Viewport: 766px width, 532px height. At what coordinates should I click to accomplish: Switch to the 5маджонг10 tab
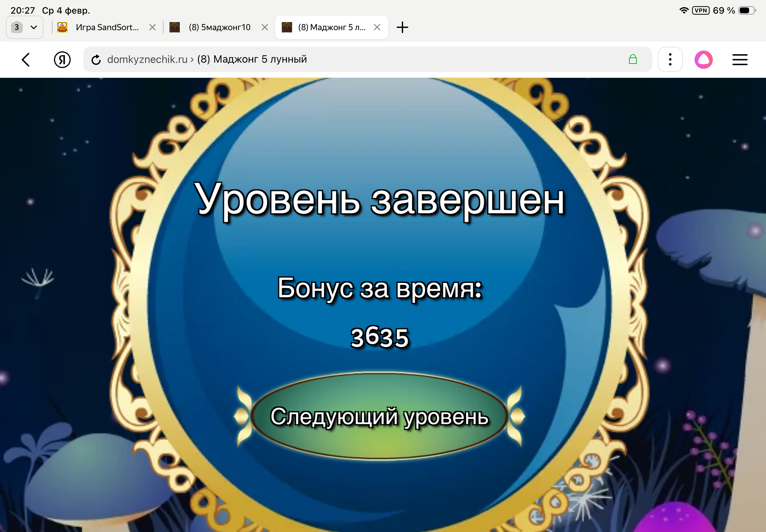coord(219,27)
